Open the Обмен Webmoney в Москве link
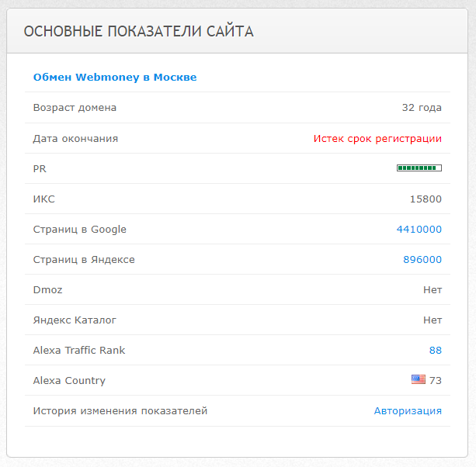 click(x=115, y=78)
